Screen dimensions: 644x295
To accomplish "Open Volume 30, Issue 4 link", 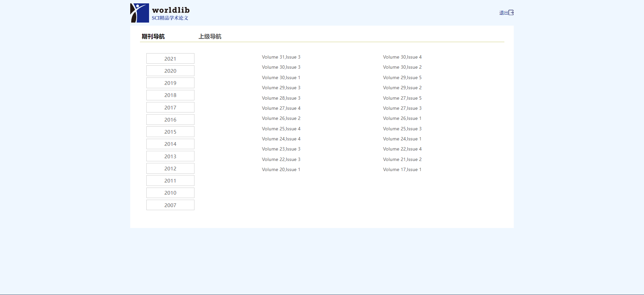I will click(x=402, y=57).
